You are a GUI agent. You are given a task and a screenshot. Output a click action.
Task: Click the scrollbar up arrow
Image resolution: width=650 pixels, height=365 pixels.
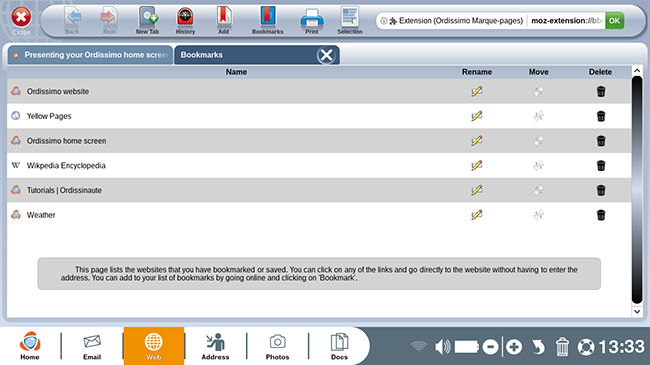click(637, 71)
